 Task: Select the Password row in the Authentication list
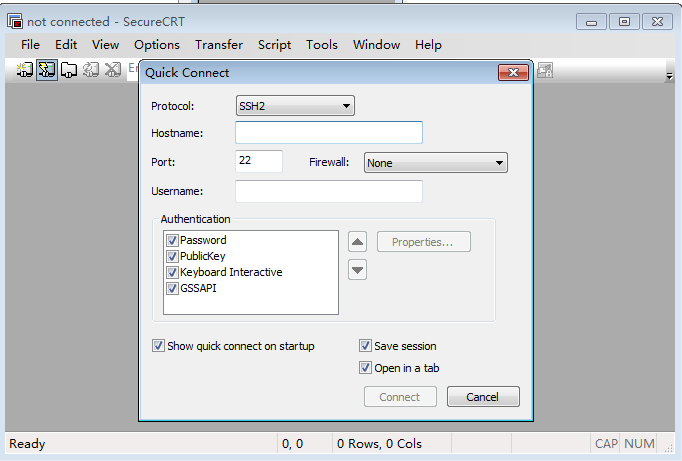(203, 240)
